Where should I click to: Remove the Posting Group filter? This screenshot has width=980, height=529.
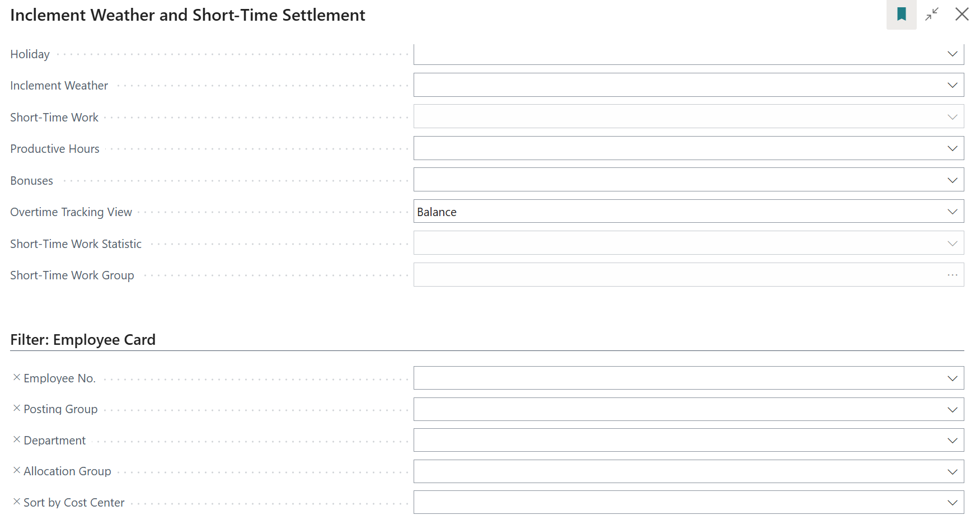tap(17, 409)
